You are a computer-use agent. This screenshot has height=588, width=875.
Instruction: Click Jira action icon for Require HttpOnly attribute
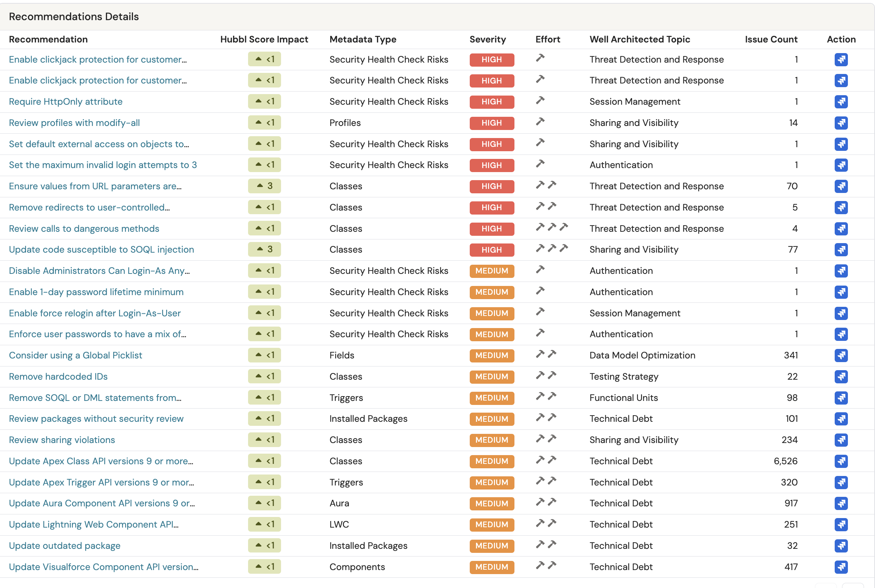pos(841,102)
